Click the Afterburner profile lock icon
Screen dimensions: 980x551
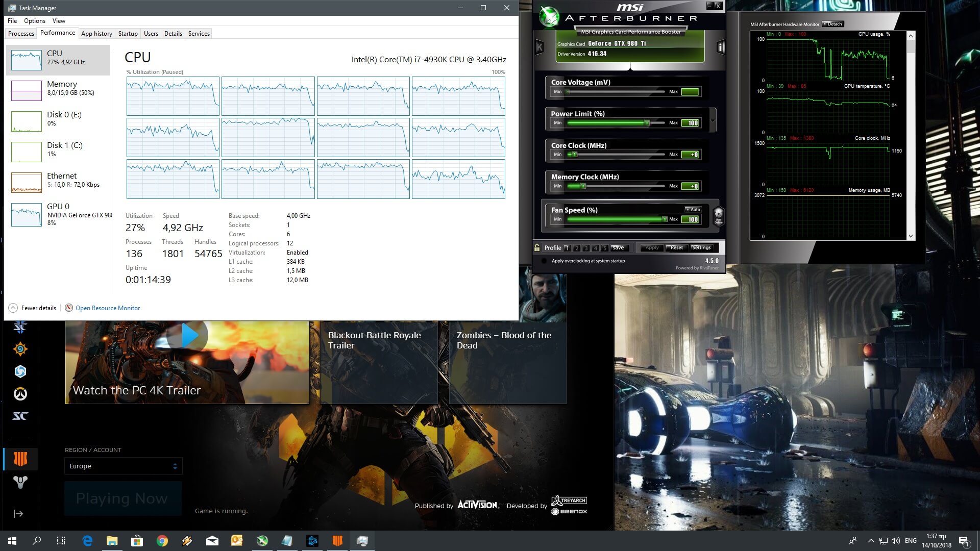point(537,248)
